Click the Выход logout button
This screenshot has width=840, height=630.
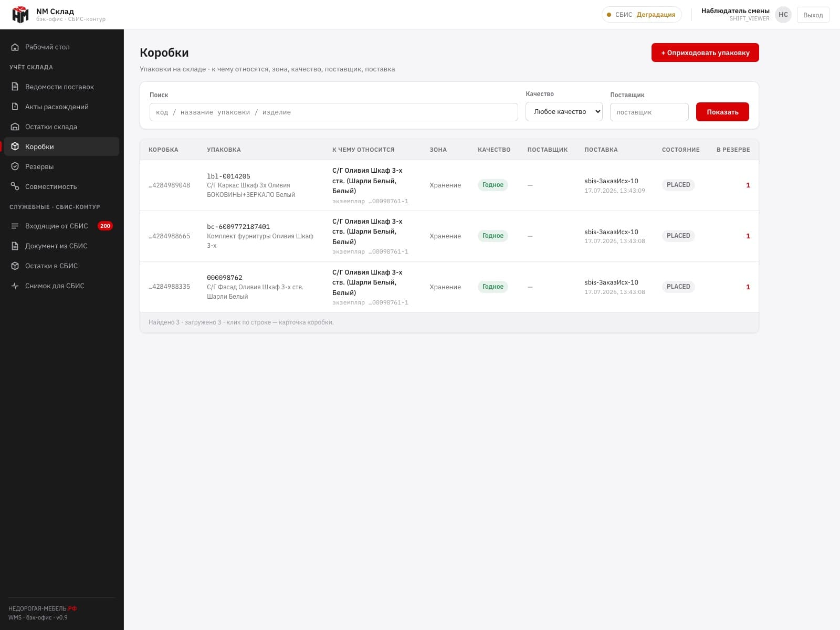(x=813, y=15)
